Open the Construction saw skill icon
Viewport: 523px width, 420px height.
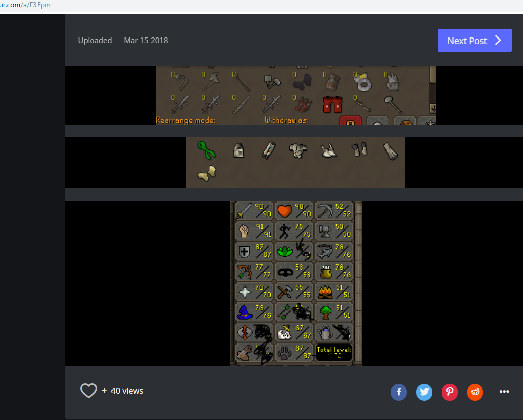tap(244, 353)
